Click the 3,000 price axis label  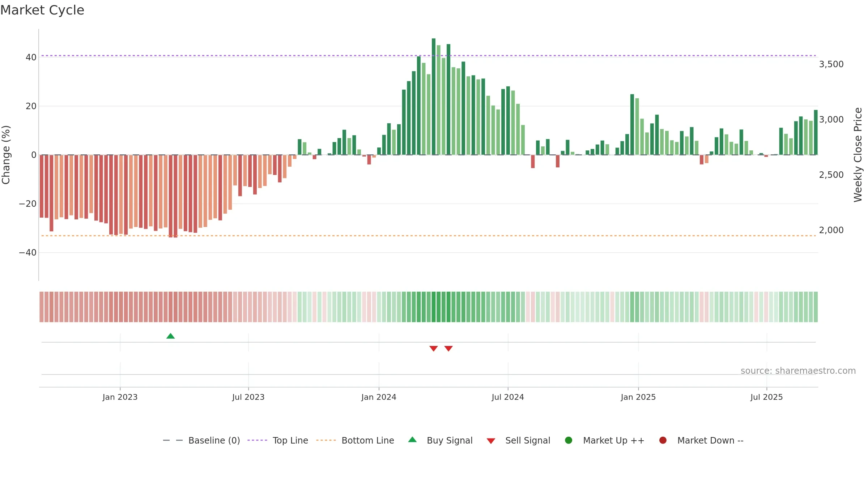[831, 119]
